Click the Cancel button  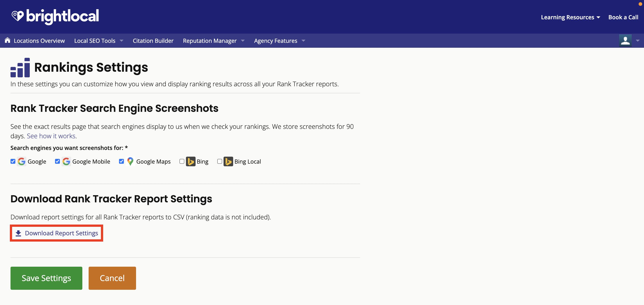(112, 278)
